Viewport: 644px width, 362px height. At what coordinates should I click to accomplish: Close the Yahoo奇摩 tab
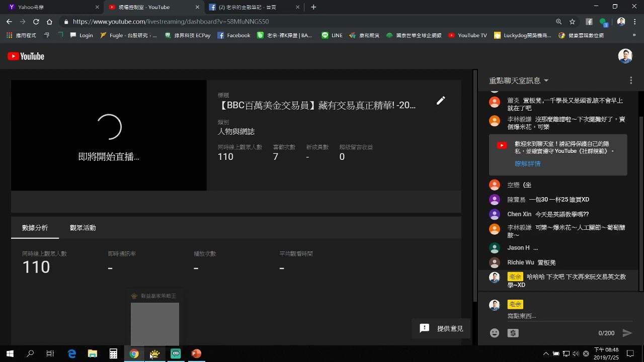point(97,7)
